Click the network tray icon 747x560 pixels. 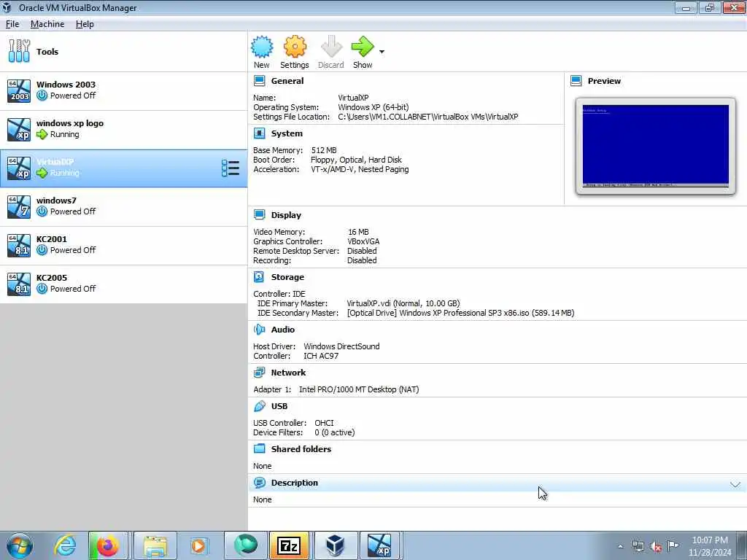point(638,547)
